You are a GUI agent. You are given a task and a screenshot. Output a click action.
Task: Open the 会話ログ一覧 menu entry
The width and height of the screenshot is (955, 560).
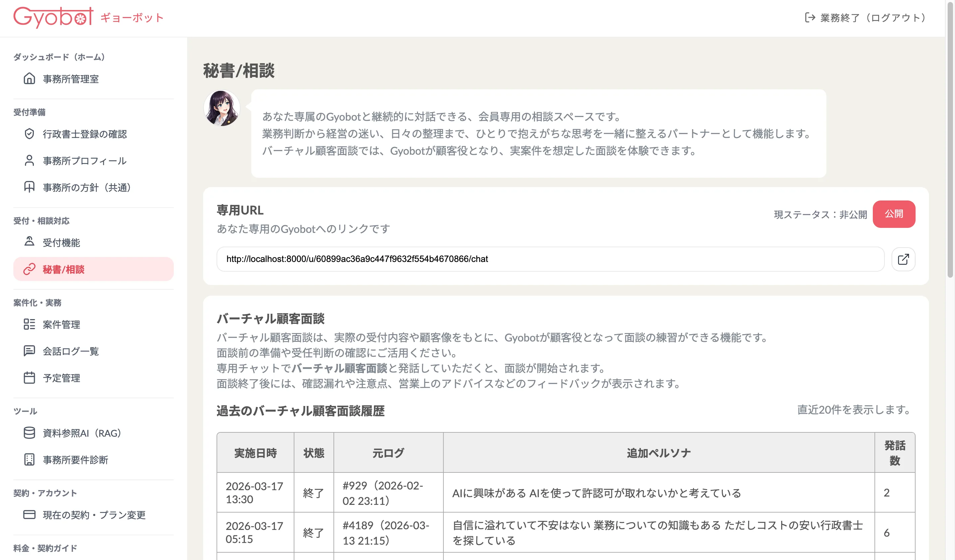(71, 351)
